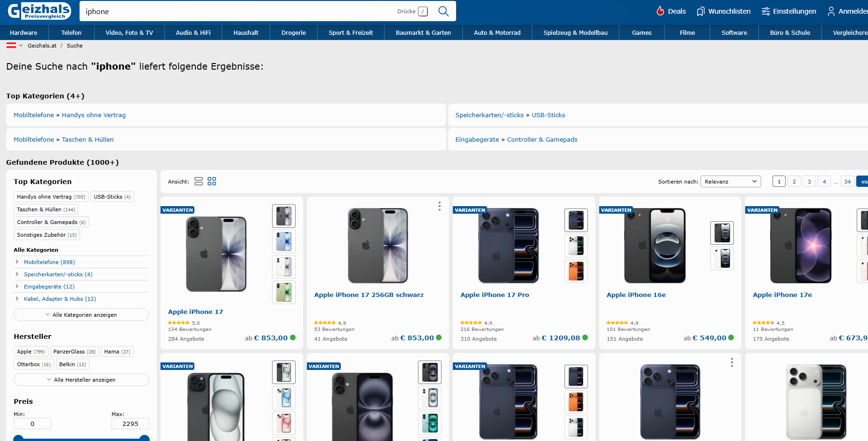Expand Alle Hersteller anzeigen
Viewport: 868px width, 441px height.
click(81, 379)
